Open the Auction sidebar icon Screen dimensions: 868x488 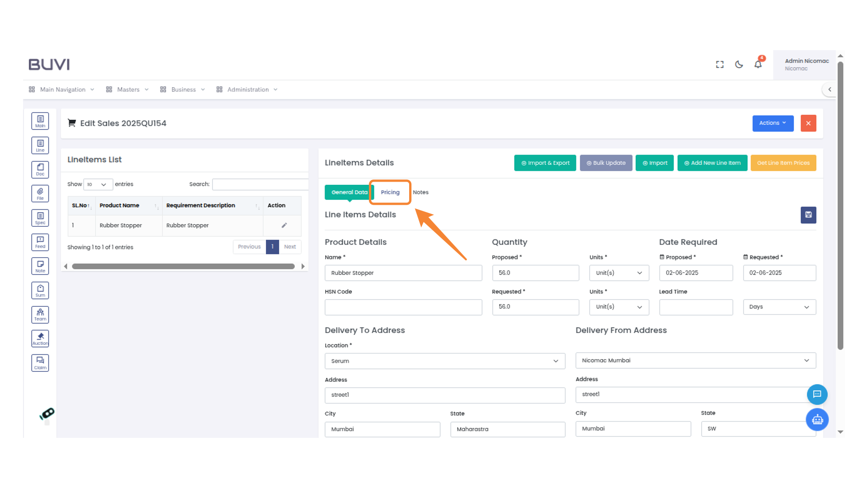[40, 338]
